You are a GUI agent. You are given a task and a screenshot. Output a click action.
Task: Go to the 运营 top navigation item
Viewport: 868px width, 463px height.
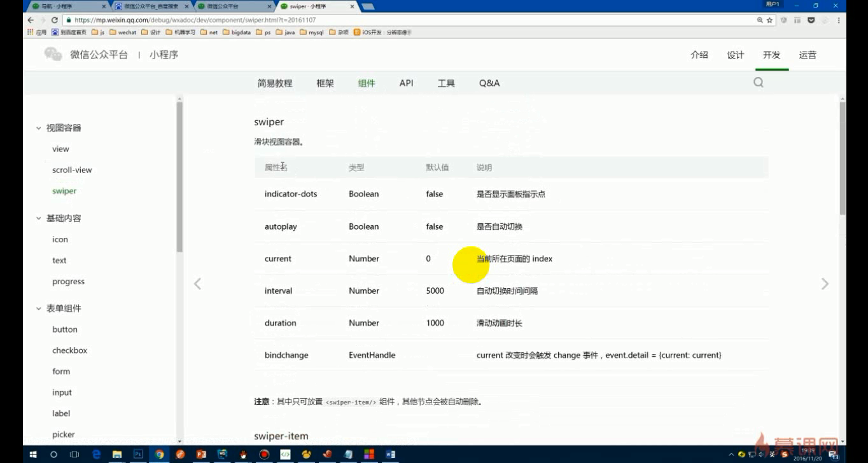(x=808, y=55)
